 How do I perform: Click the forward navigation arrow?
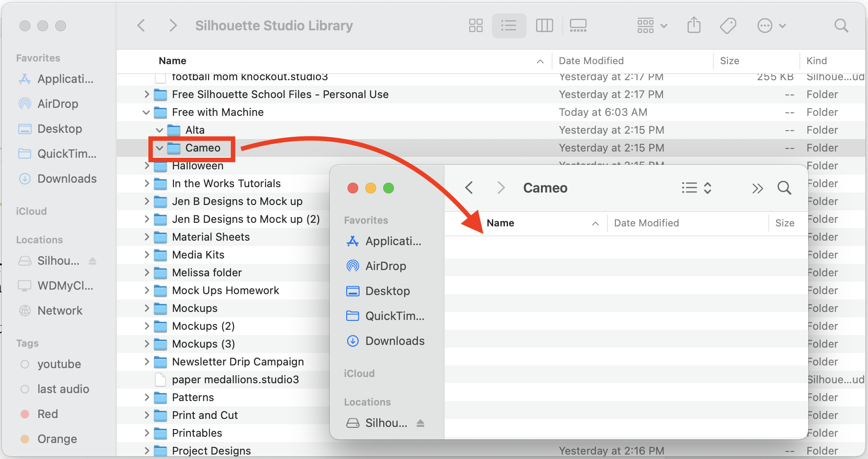pos(173,25)
